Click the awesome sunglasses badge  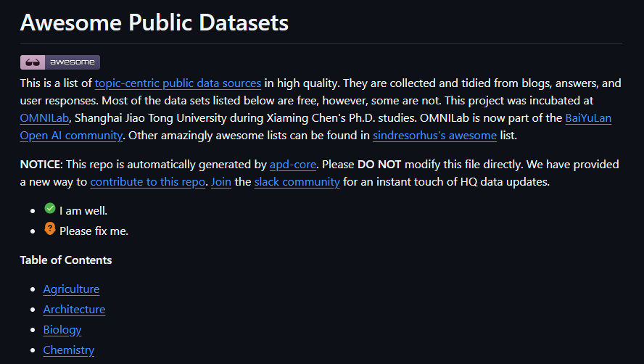coord(60,62)
